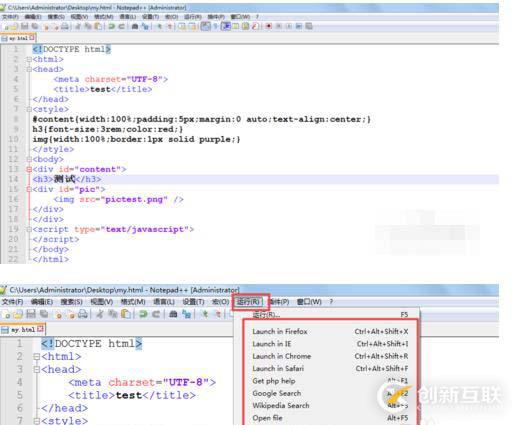Click Open file icon in upper window toolbar
The width and height of the screenshot is (512, 425).
tap(13, 27)
